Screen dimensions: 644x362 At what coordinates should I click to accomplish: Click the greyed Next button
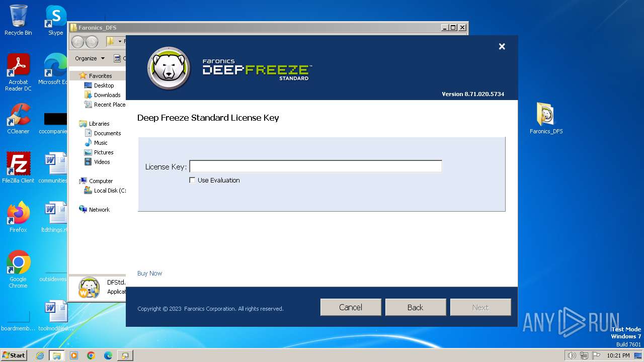click(480, 307)
